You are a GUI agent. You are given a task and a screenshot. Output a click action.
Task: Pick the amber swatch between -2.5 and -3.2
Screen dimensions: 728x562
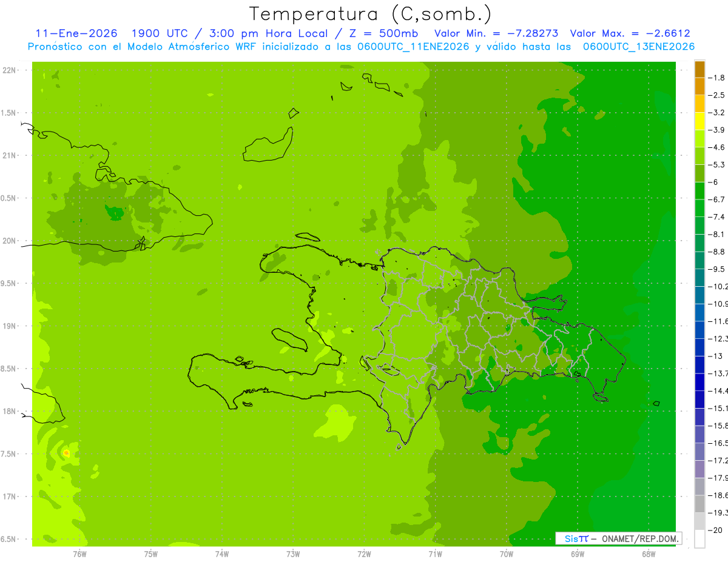(x=699, y=104)
